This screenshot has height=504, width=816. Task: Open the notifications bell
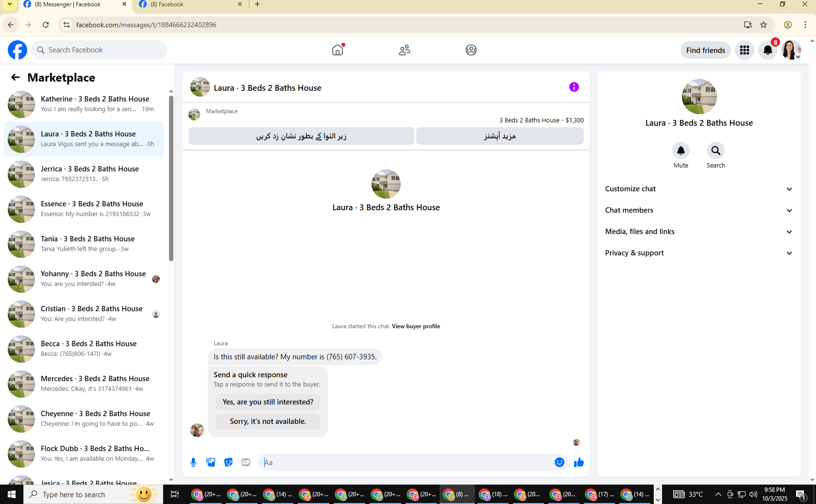[x=768, y=50]
